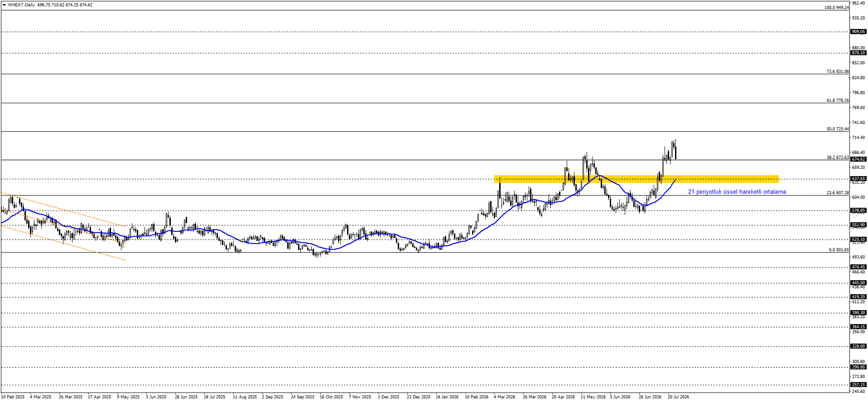Screen dimensions: 868x402
Task: Select the 61.8 778.26 Fibonacci level label
Action: coord(838,100)
